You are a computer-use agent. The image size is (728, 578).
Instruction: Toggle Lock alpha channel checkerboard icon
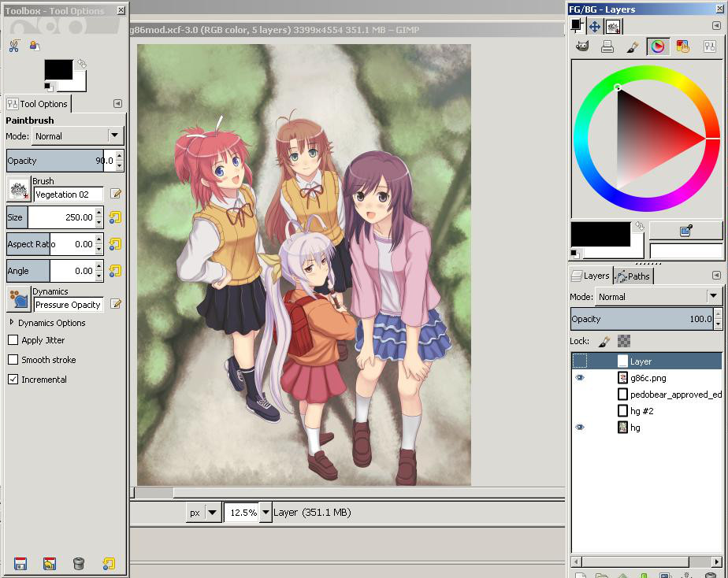coord(624,342)
